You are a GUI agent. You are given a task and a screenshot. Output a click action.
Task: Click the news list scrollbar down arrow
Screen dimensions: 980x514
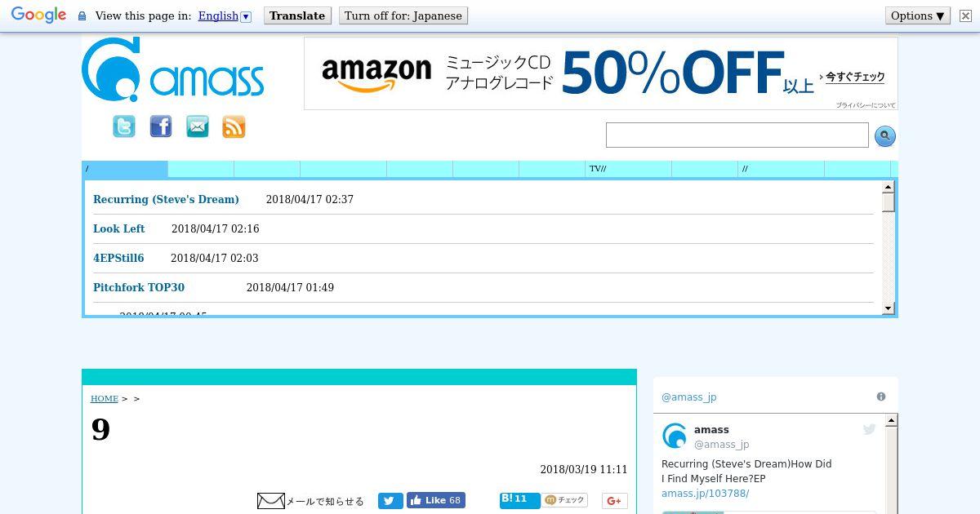(x=889, y=308)
